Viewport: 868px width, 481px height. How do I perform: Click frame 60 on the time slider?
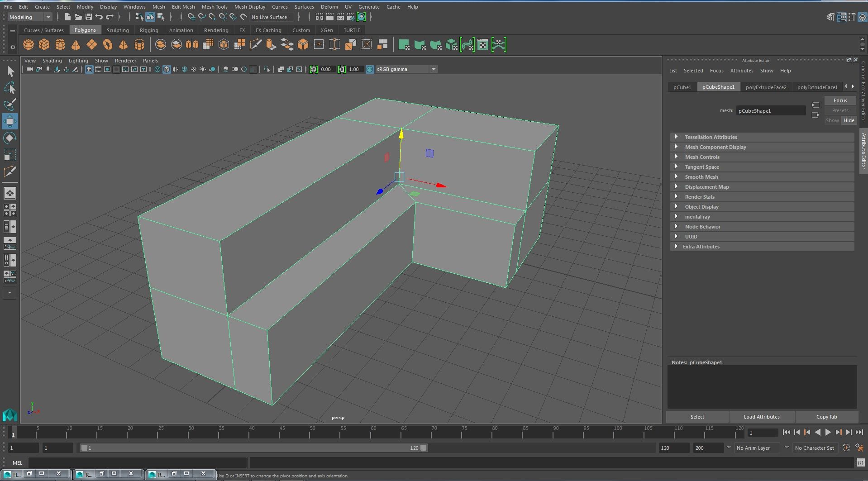pyautogui.click(x=373, y=433)
